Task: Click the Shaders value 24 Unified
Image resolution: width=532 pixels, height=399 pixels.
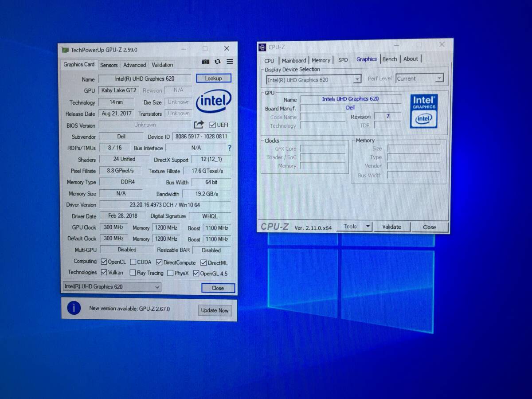Action: click(x=124, y=159)
